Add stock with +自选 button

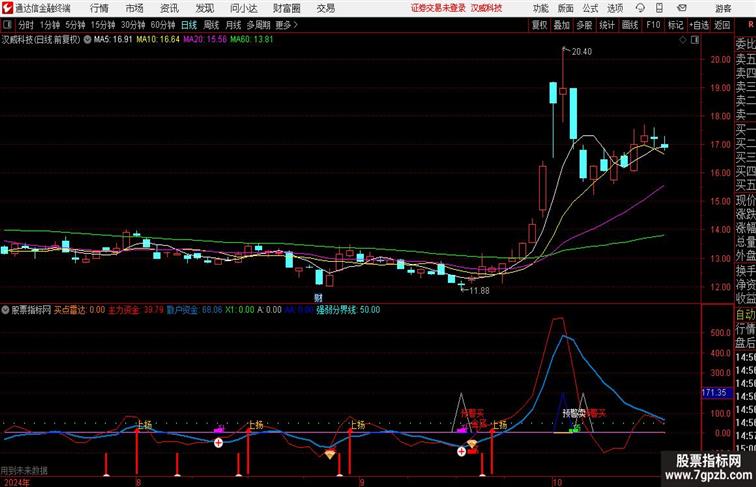pos(699,25)
